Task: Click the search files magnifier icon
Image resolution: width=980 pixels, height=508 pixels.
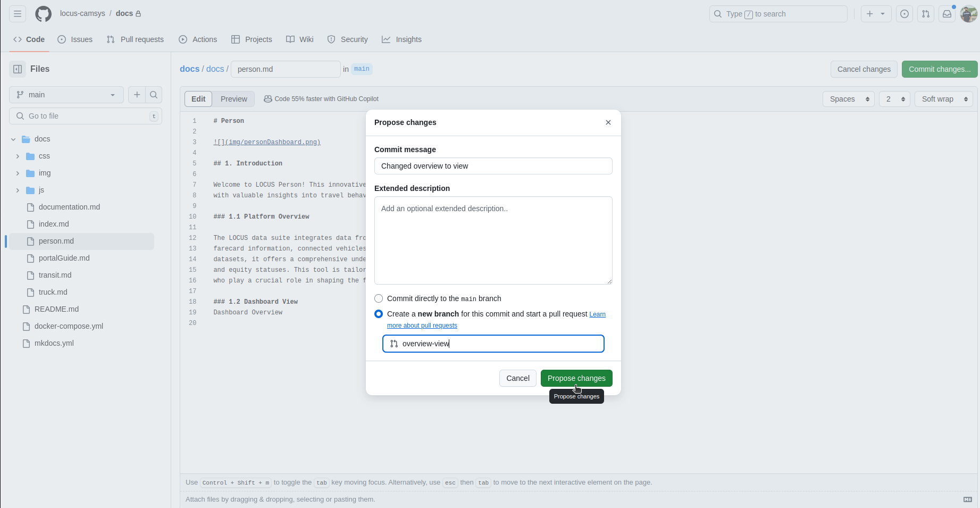Action: 154,95
